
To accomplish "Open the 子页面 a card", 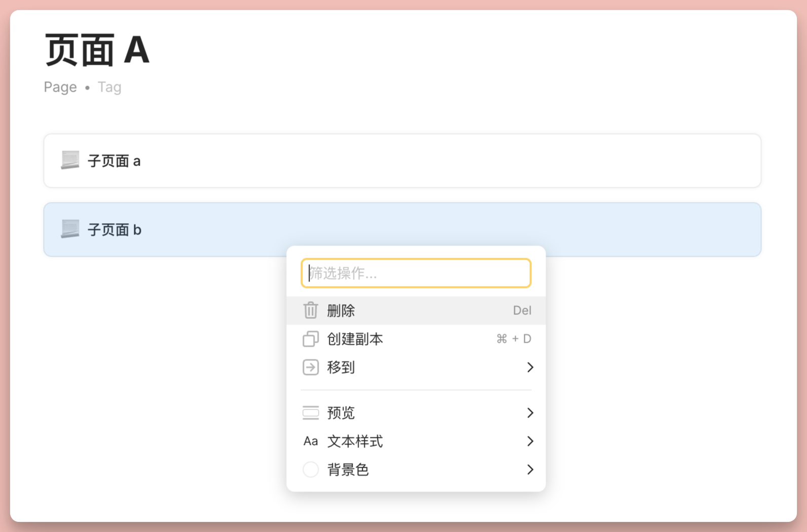I will coord(402,160).
